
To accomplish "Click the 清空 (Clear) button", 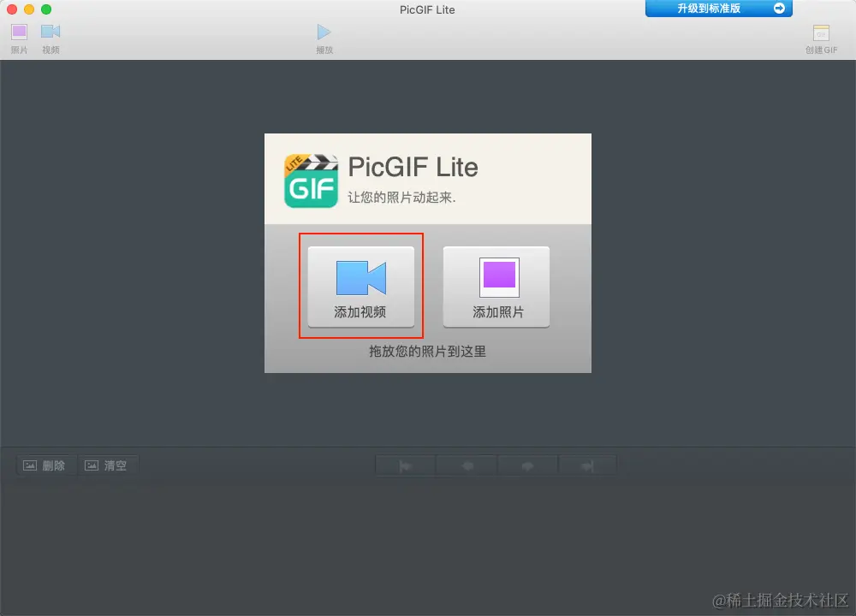I will point(108,465).
